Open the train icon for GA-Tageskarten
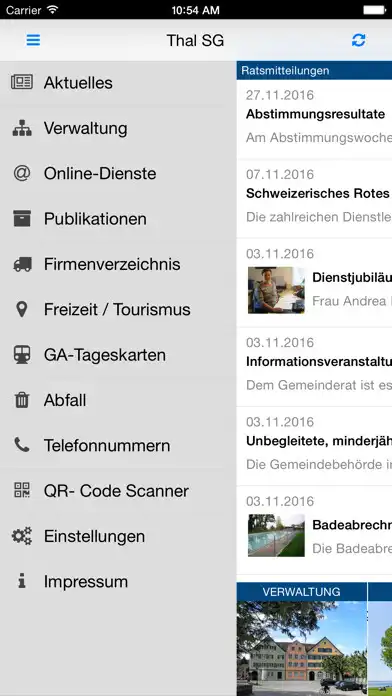The width and height of the screenshot is (392, 696). click(22, 355)
